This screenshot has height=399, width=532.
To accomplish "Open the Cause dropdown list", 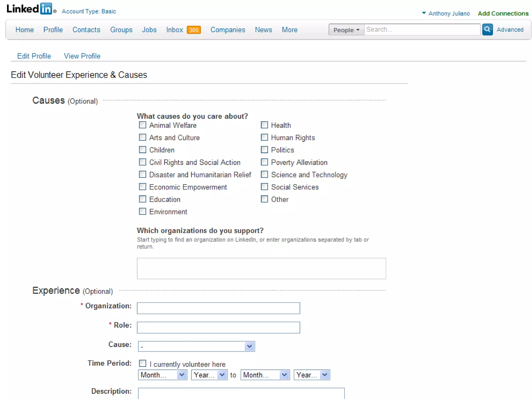I will [196, 346].
